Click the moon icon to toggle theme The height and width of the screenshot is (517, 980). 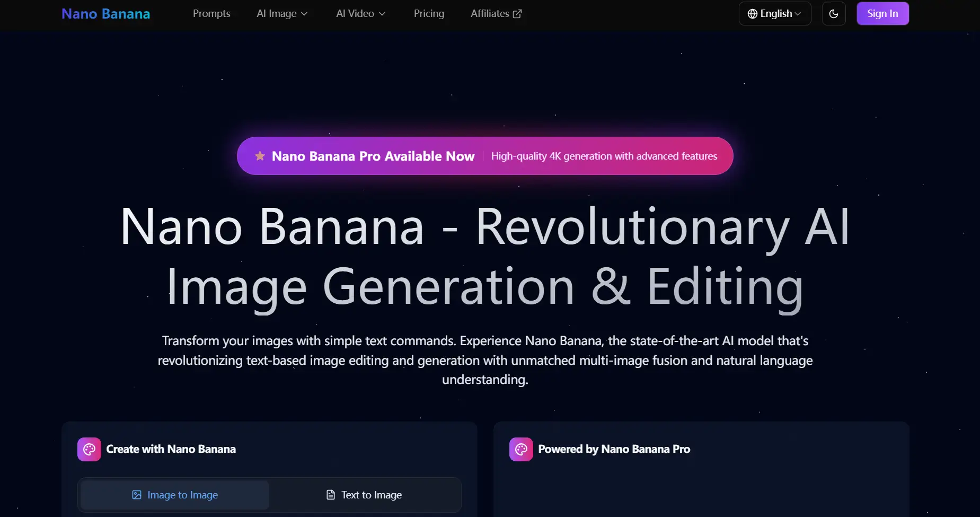833,13
